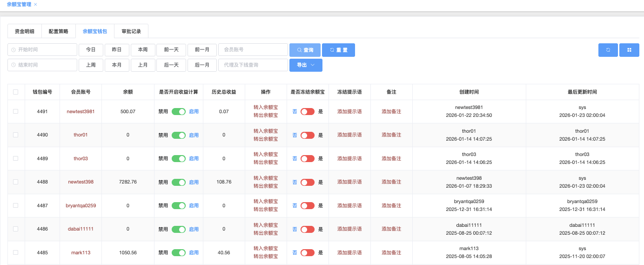
Task: Open the 配置策略 tab
Action: pos(59,31)
